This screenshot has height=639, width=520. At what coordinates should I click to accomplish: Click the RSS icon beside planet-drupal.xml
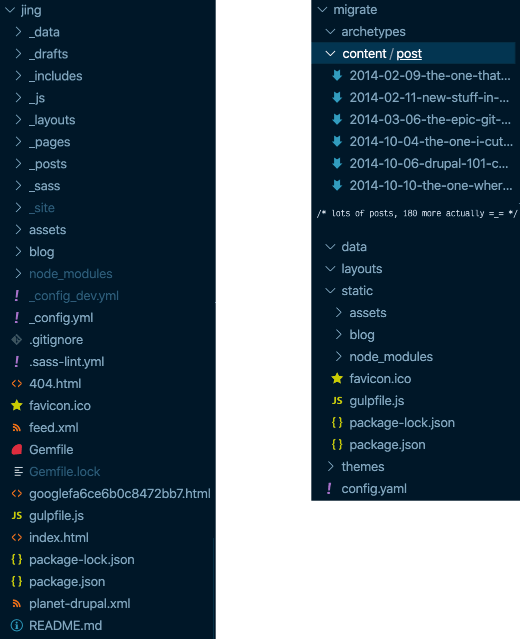17,604
